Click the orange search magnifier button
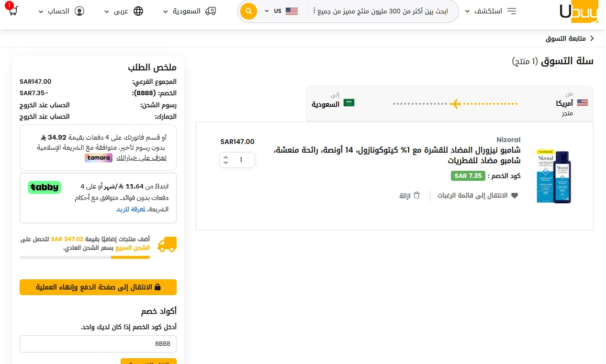The image size is (606, 364). (x=249, y=11)
